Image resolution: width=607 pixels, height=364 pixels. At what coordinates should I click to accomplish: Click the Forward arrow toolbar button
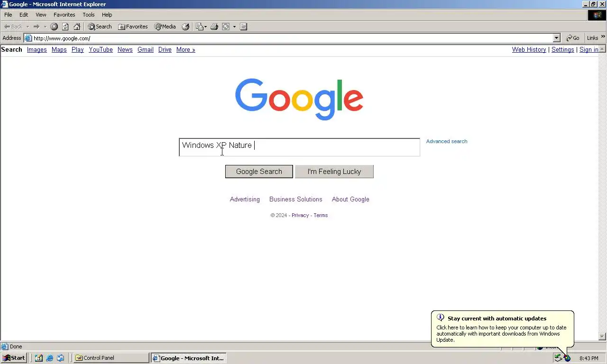[x=36, y=27]
